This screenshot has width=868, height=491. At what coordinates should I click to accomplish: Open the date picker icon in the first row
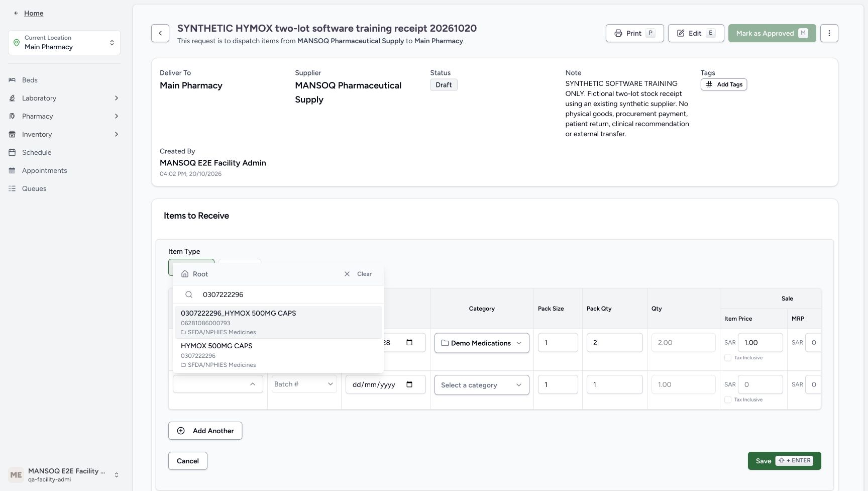409,343
